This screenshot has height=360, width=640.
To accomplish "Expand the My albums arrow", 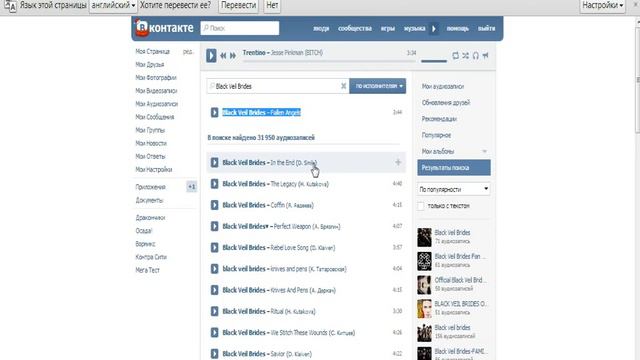I will pyautogui.click(x=484, y=151).
